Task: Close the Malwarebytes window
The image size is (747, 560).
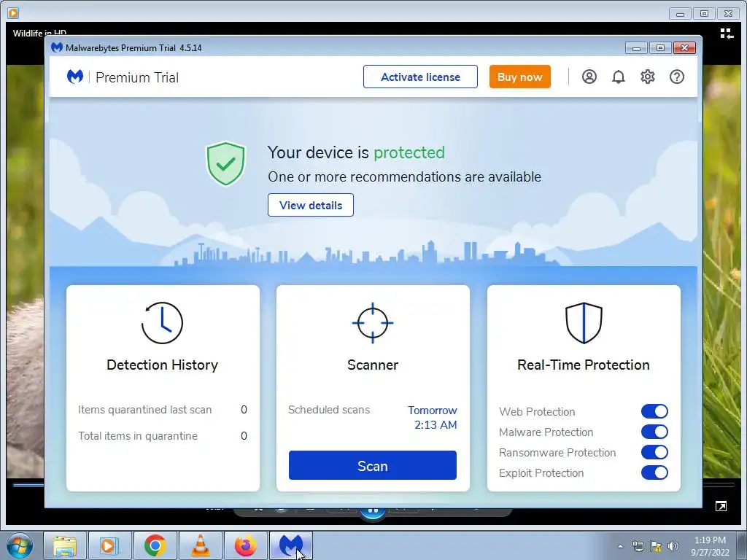Action: pyautogui.click(x=684, y=47)
